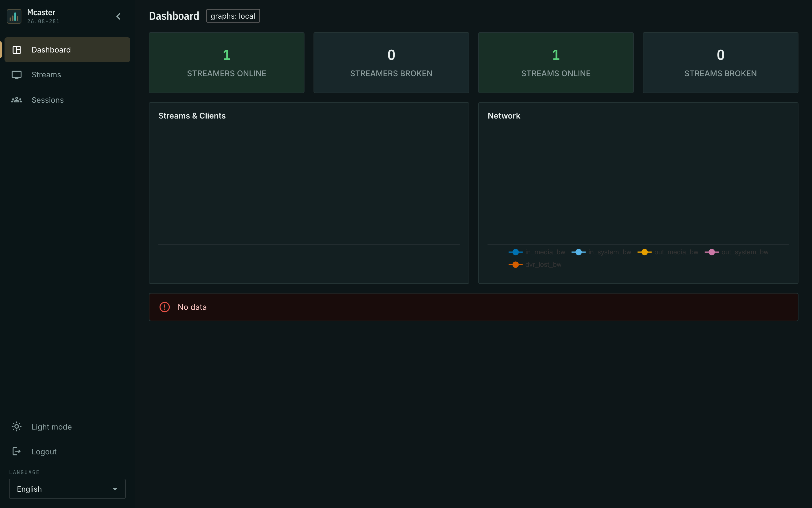812x508 pixels.
Task: Click the Streamers Broken card
Action: point(391,62)
